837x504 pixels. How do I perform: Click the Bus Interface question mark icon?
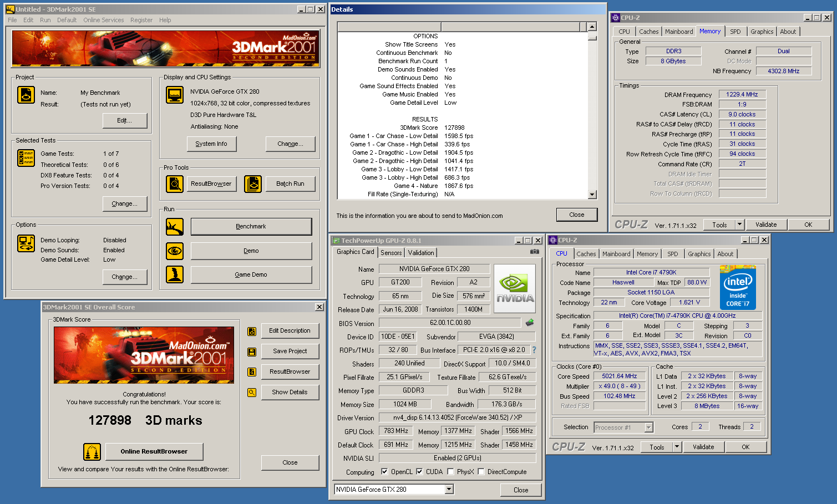[534, 350]
